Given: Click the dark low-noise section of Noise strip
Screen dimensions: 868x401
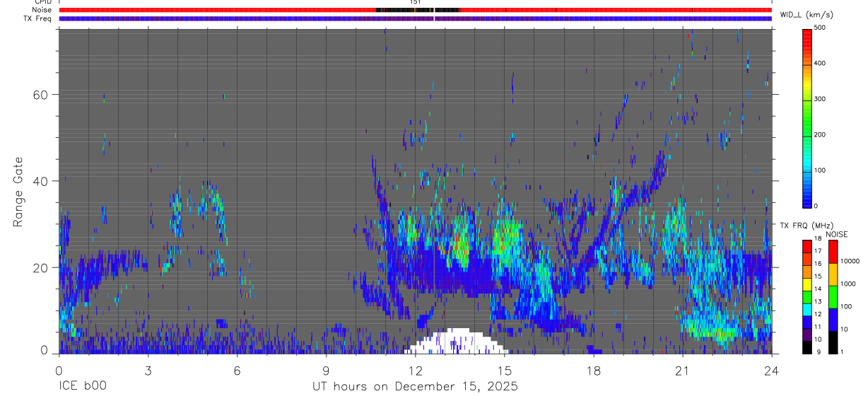Looking at the screenshot, I should point(418,10).
